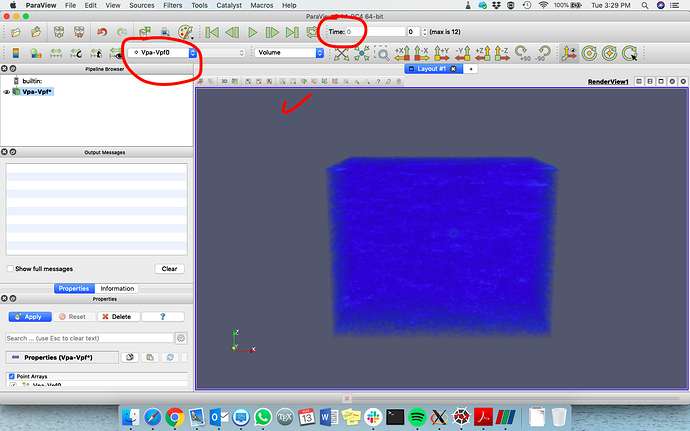690x431 pixels.
Task: Click the Save Data folder icon
Action: click(36, 32)
